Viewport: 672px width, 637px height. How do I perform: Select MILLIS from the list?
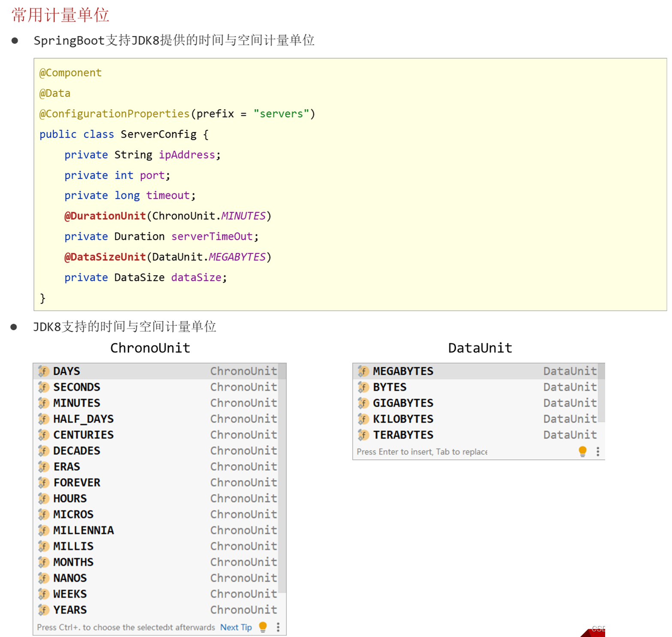click(x=156, y=546)
